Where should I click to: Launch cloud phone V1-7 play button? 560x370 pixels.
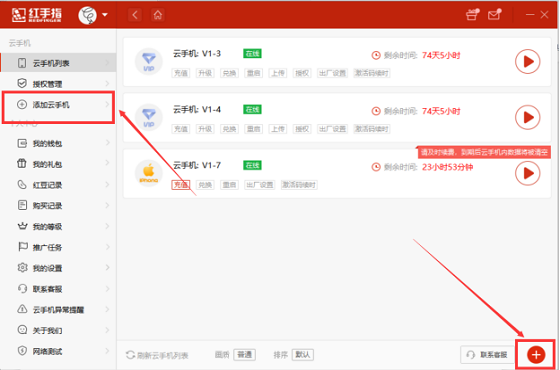click(x=528, y=173)
